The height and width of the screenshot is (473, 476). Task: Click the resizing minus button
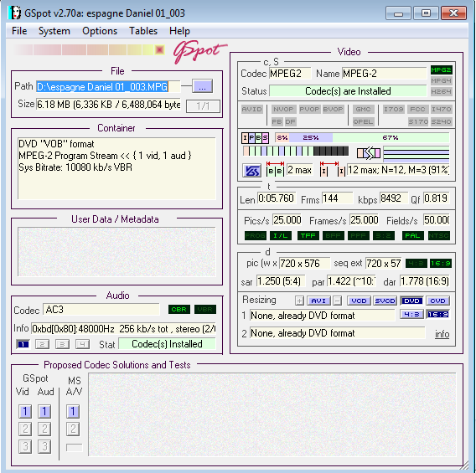point(337,301)
